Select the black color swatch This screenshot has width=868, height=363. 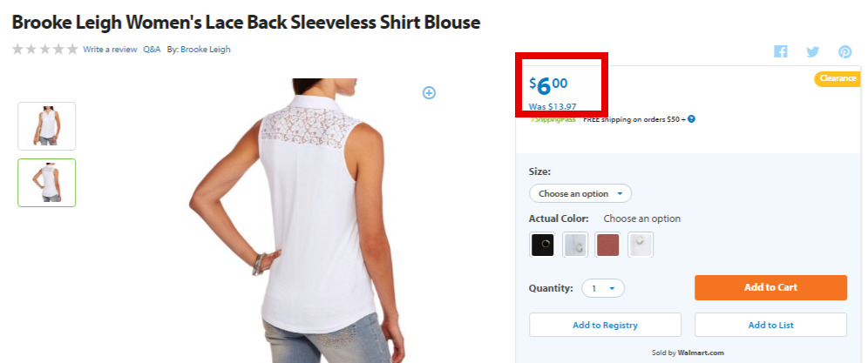542,245
